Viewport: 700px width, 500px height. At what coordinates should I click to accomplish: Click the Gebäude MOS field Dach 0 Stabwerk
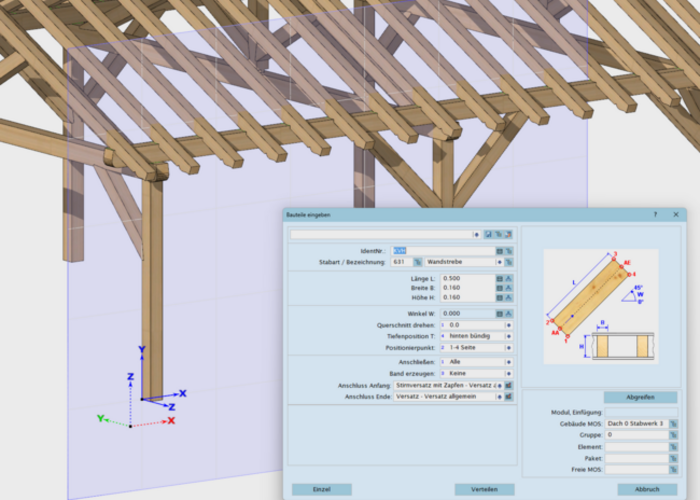point(637,424)
